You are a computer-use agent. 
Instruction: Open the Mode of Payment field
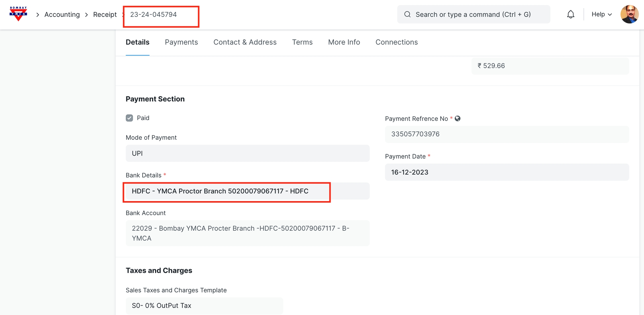click(247, 153)
